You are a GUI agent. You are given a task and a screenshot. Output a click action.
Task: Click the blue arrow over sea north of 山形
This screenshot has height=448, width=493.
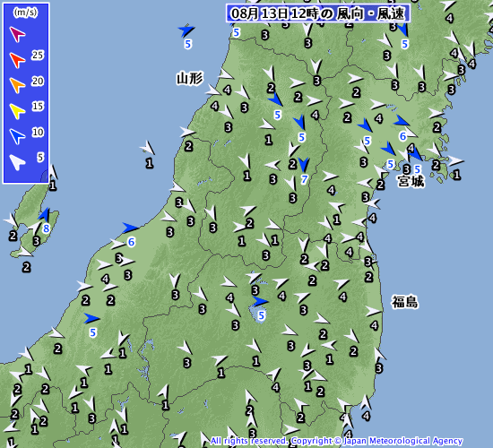(x=186, y=31)
